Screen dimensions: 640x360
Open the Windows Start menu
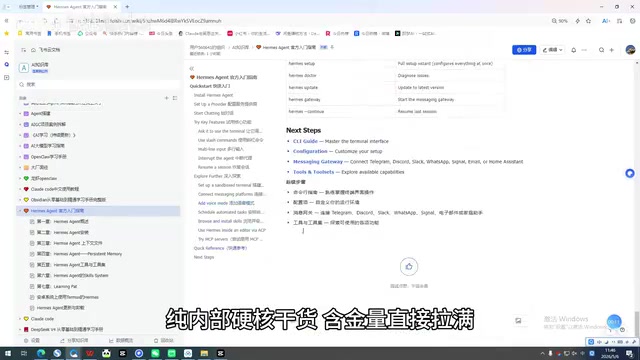click(x=8, y=353)
